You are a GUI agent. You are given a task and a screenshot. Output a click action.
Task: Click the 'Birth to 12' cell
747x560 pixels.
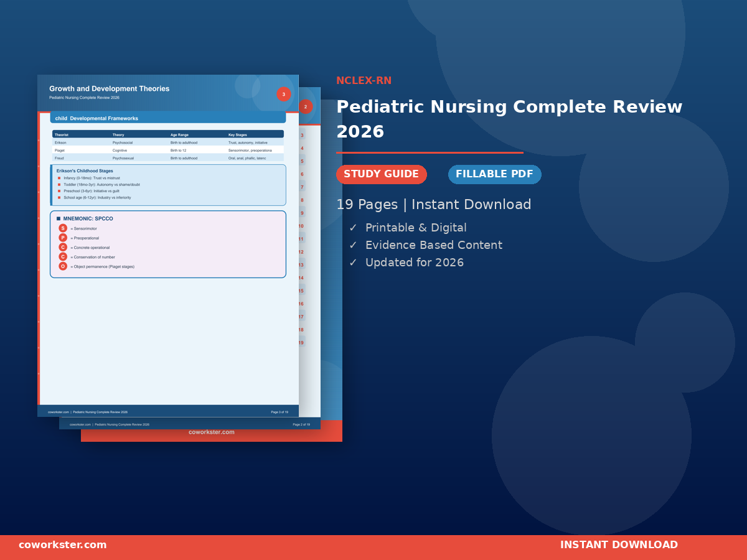[179, 151]
